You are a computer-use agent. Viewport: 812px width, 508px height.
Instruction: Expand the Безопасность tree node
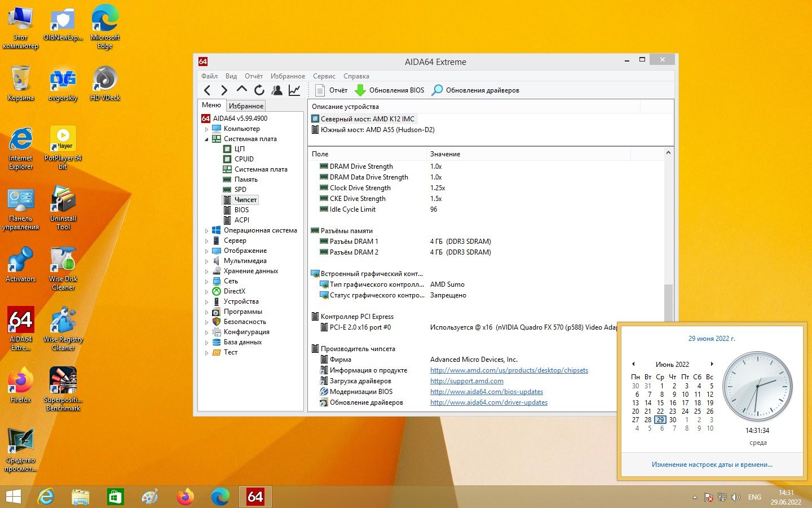tap(206, 322)
